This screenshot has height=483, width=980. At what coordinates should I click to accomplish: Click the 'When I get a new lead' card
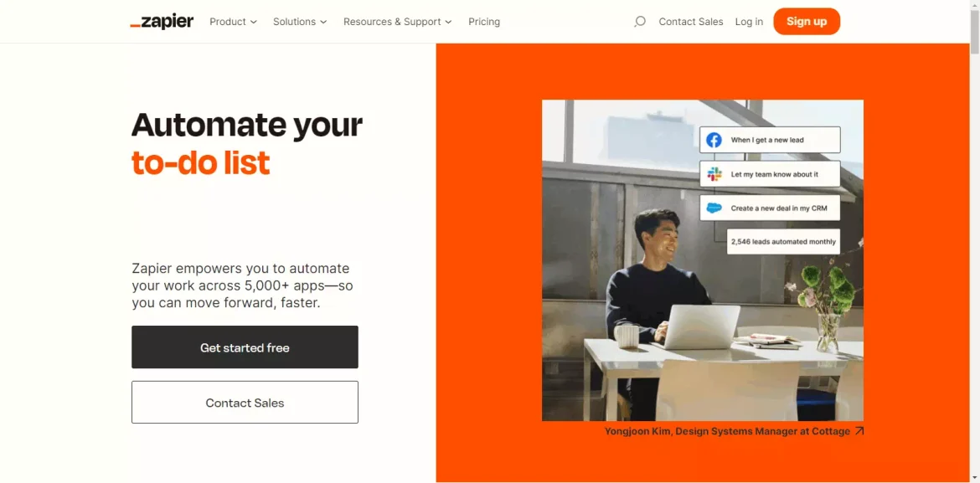pos(770,140)
